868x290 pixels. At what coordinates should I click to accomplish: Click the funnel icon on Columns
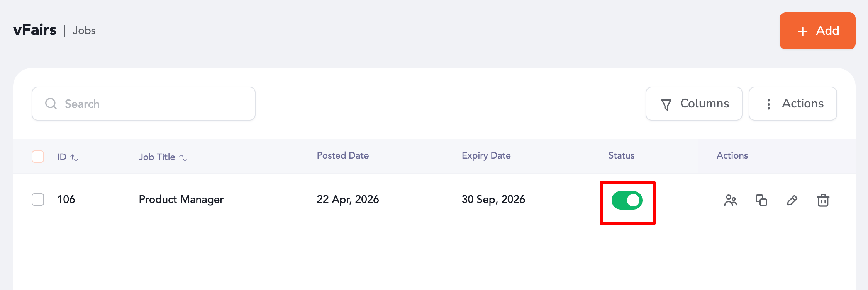[666, 104]
